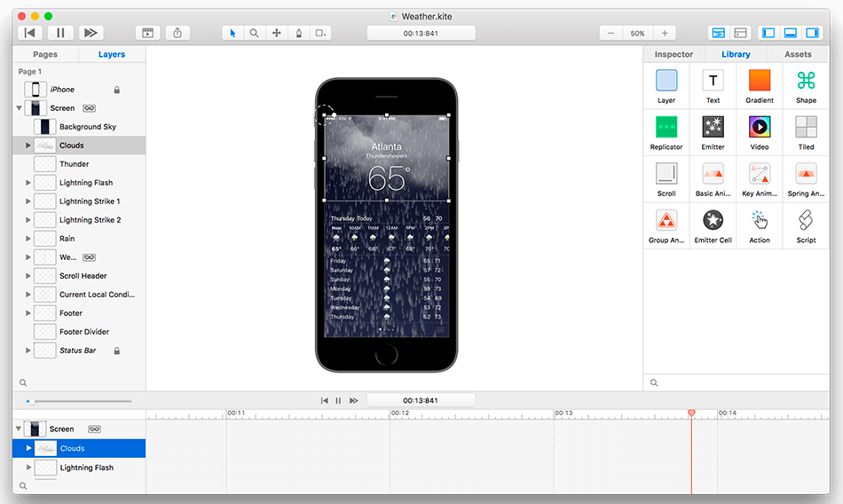Toggle the iPhone layer lock

(116, 90)
